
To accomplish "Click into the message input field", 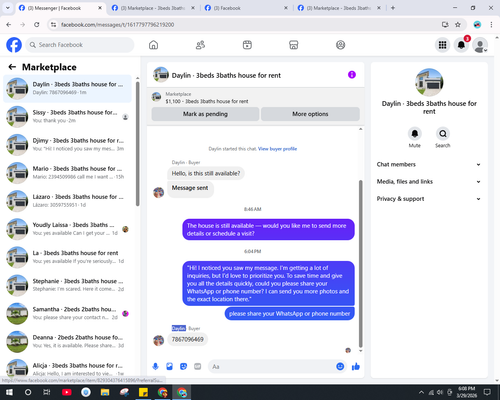I will [272, 367].
